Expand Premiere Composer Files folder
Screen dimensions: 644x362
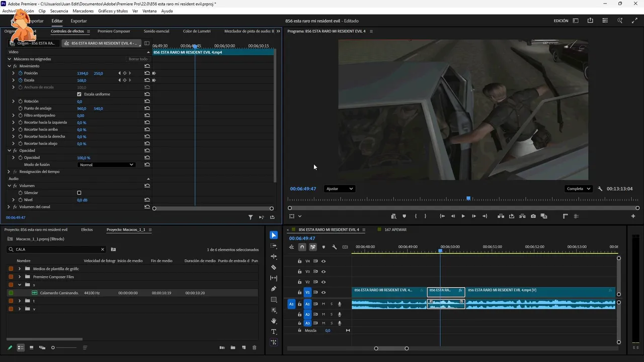tap(20, 277)
